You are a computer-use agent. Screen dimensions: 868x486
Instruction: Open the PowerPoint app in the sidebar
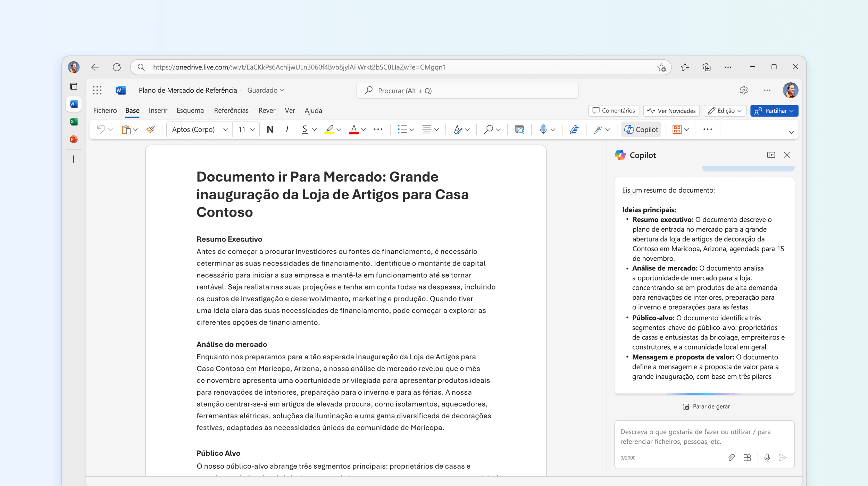pos(74,140)
